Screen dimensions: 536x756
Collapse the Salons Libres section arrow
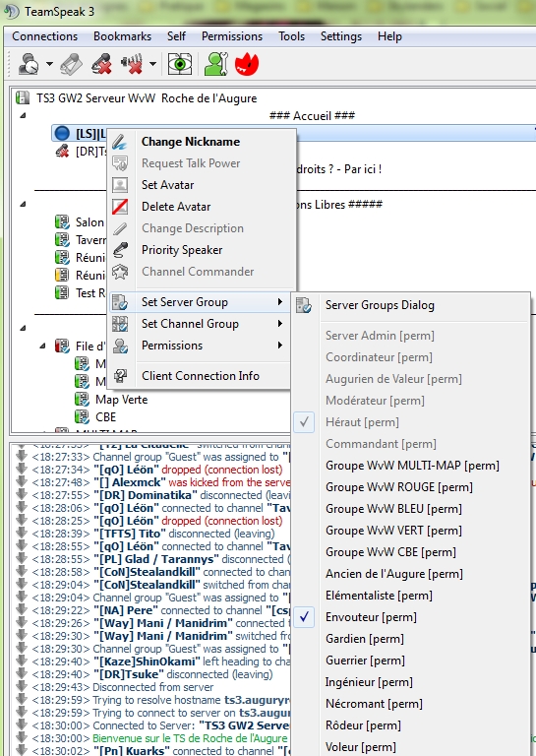pyautogui.click(x=23, y=204)
